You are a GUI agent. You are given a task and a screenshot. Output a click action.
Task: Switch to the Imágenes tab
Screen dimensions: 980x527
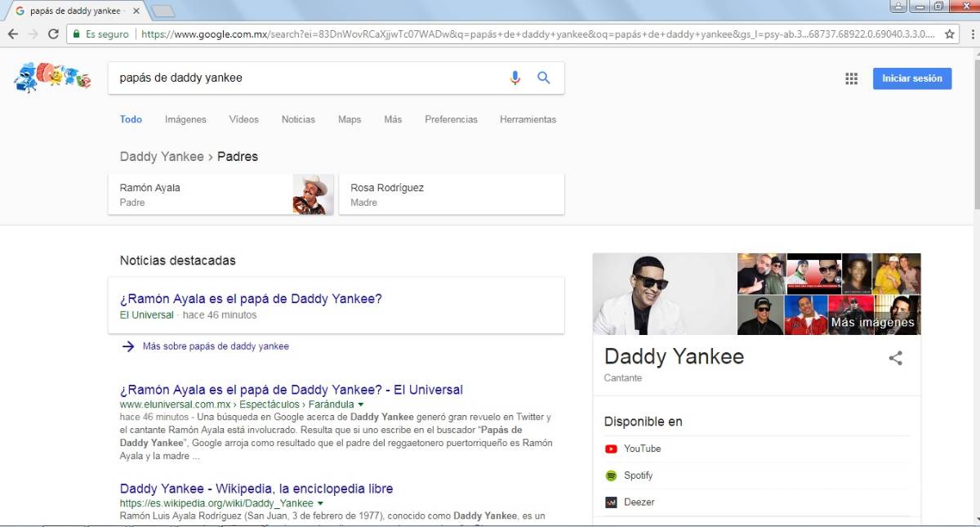click(185, 119)
